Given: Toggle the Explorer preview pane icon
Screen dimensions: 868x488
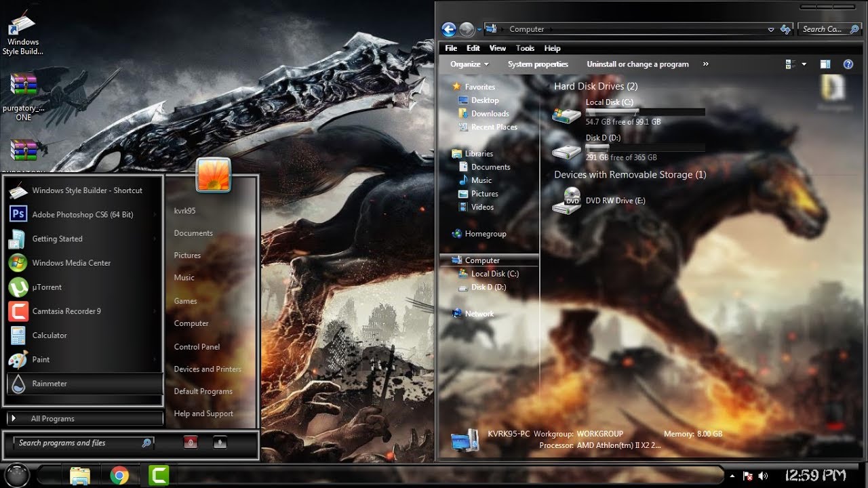Looking at the screenshot, I should 825,64.
